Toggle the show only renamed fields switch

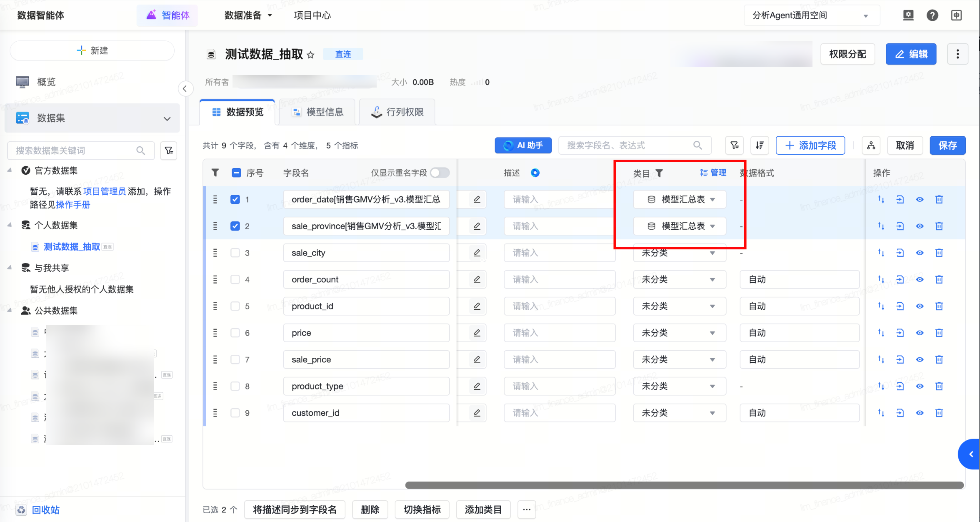440,173
